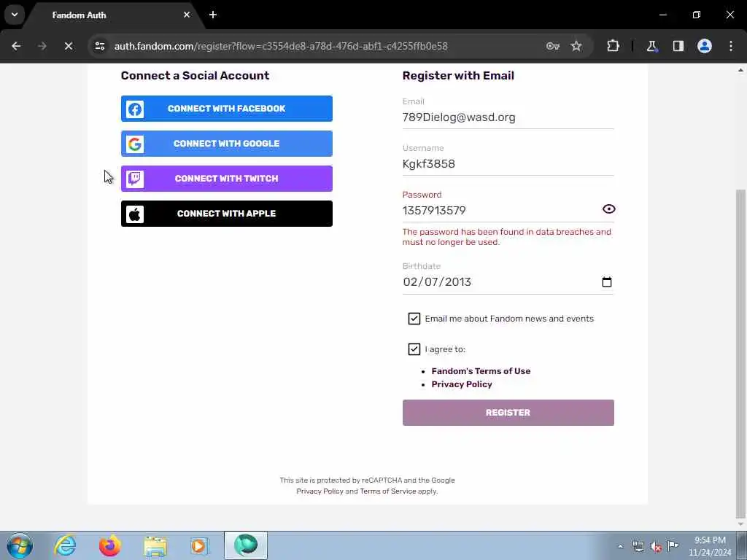Go back to previous page

16,46
